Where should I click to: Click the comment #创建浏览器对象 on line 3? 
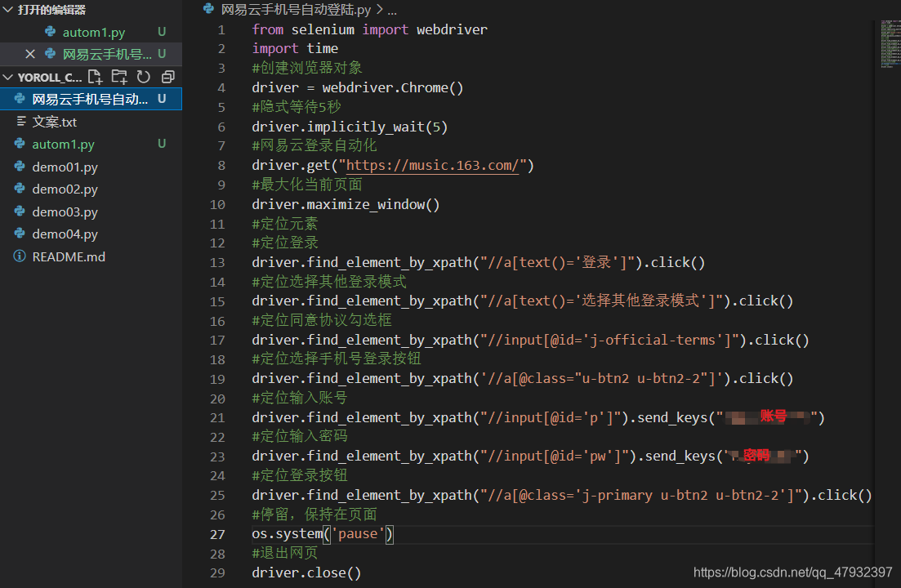(x=307, y=68)
